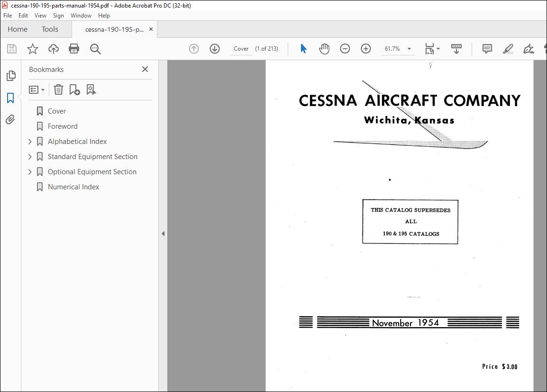Click the find current bookmark icon
This screenshot has height=392, width=547.
pyautogui.click(x=91, y=90)
